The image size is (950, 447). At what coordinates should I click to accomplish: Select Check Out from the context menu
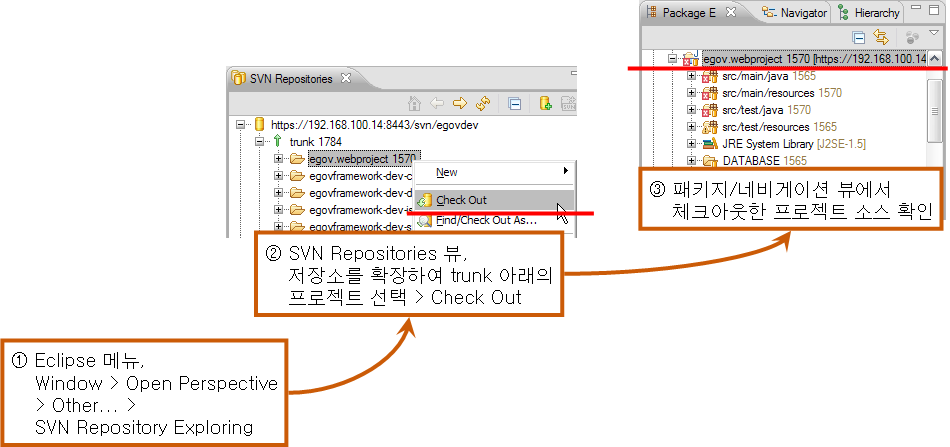462,201
